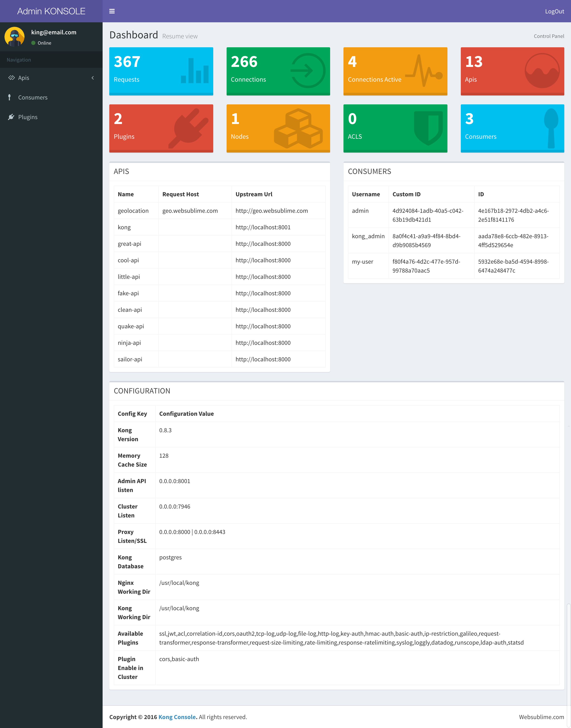571x728 pixels.
Task: Click the Nodes label on the orange card
Action: (x=240, y=137)
